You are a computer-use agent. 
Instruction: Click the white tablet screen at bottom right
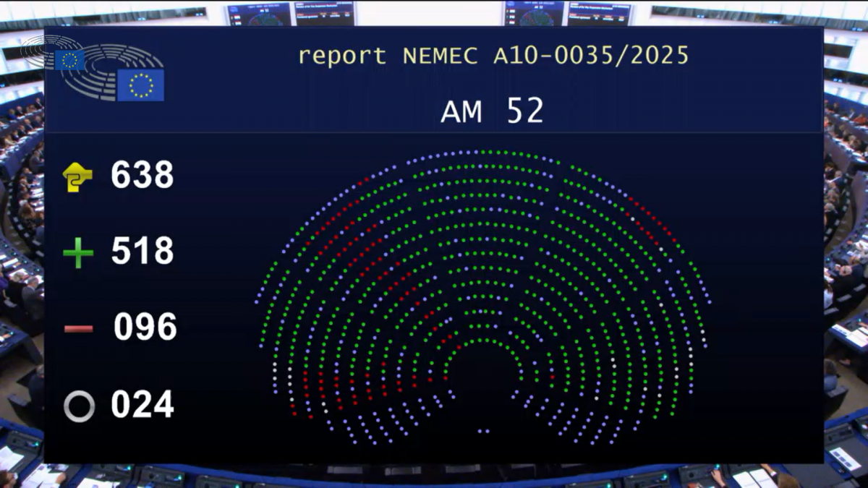844,458
